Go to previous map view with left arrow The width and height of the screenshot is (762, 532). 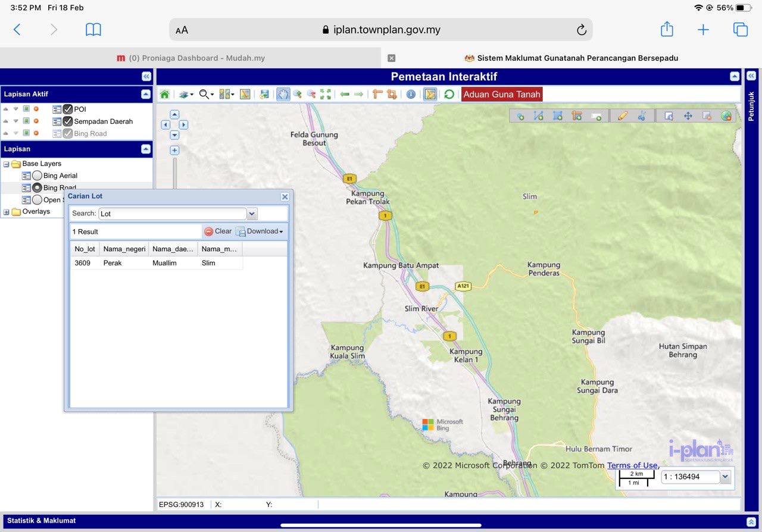[x=345, y=94]
